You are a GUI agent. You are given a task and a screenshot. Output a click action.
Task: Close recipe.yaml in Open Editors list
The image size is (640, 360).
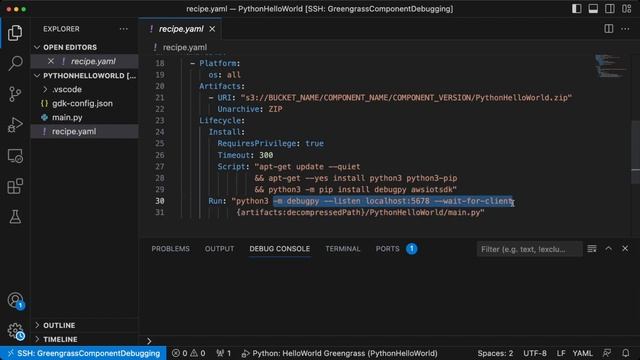51,61
